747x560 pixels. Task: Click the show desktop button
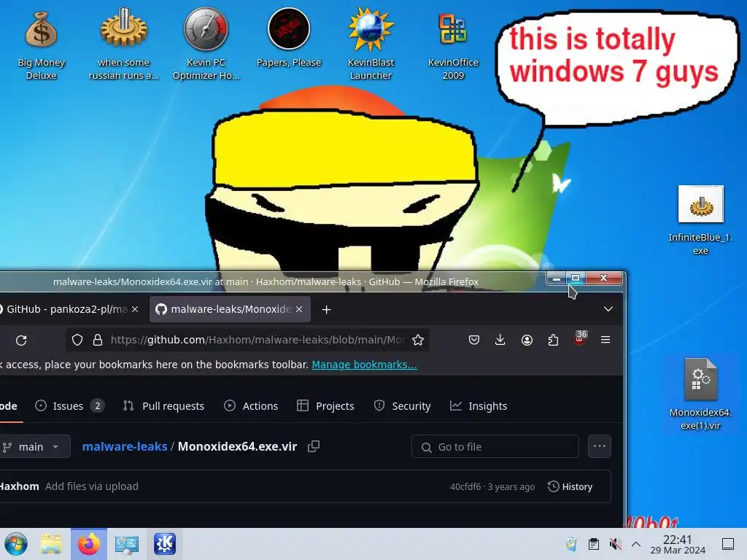coord(728,544)
